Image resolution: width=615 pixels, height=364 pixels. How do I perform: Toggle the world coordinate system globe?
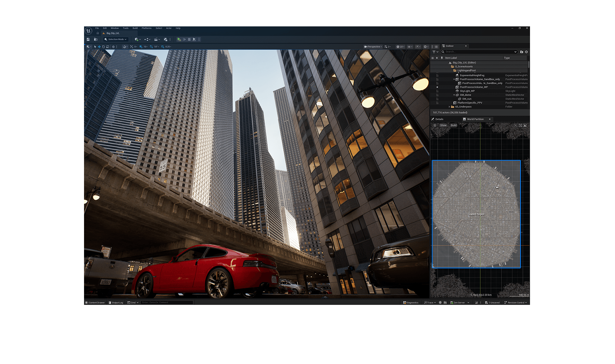click(113, 47)
